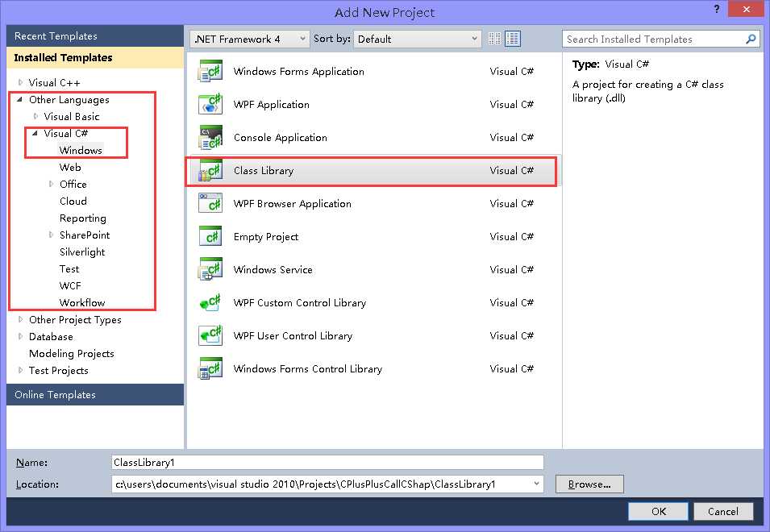This screenshot has width=770, height=532.
Task: Switch to small icons view
Action: click(x=494, y=39)
